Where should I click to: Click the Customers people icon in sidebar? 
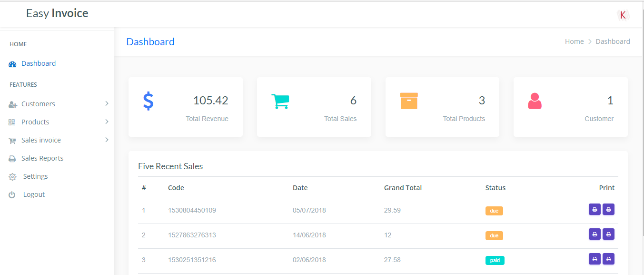[13, 104]
